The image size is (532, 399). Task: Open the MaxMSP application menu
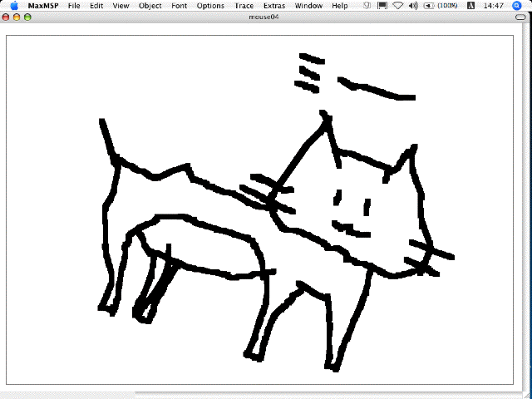click(x=43, y=6)
